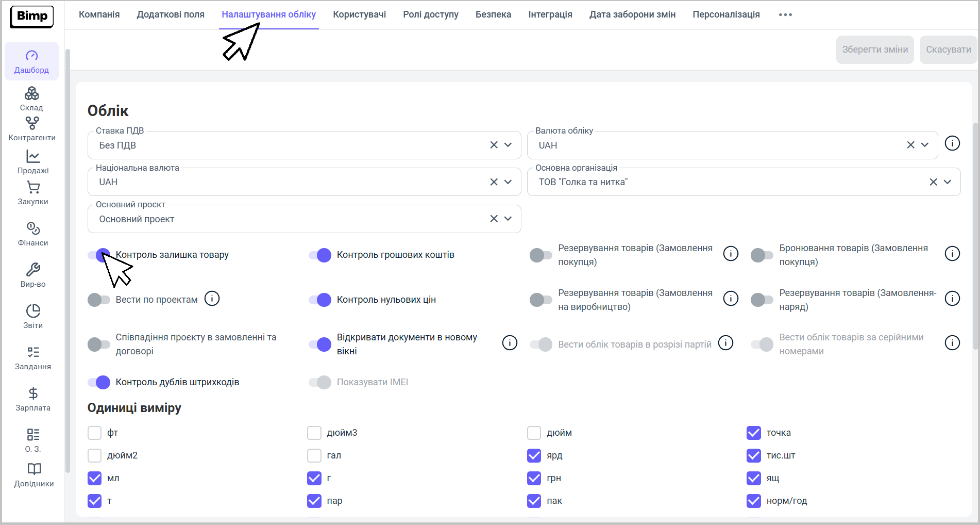Expand the Основний проект dropdown
Image resolution: width=980 pixels, height=525 pixels.
[x=508, y=219]
